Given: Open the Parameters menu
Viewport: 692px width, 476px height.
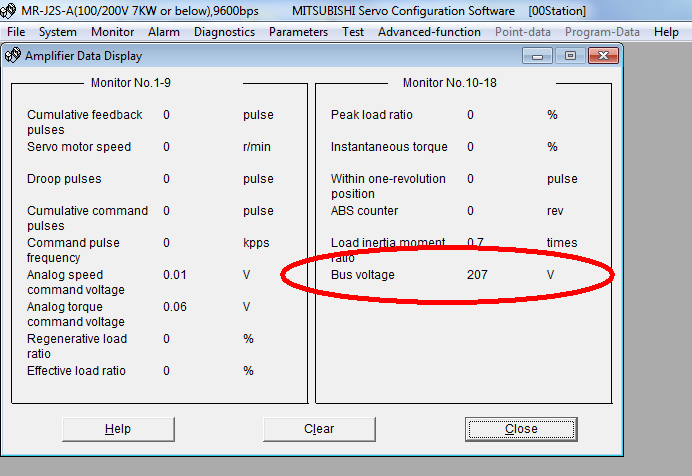Looking at the screenshot, I should coord(298,32).
